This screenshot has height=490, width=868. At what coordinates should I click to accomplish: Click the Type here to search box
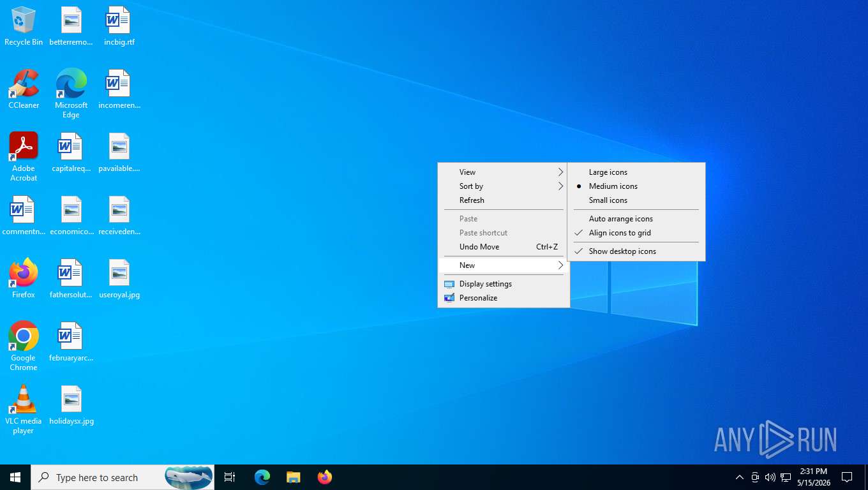(123, 477)
